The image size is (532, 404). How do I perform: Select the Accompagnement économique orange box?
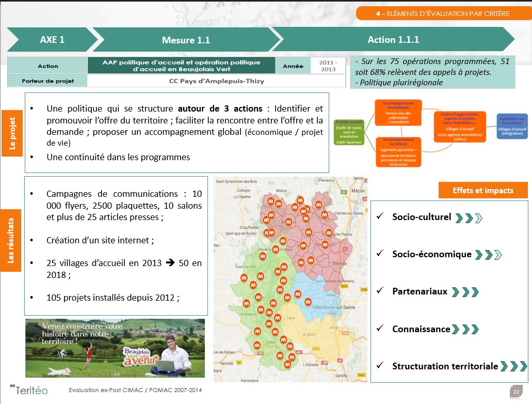398,113
